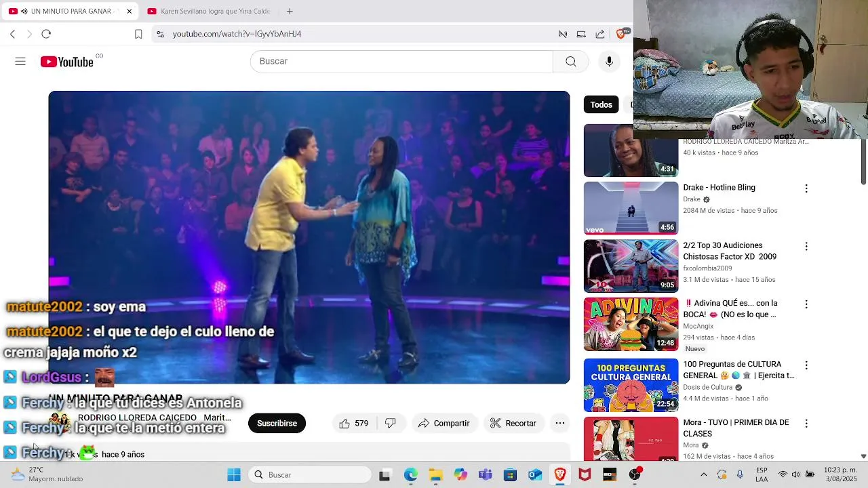Viewport: 868px width, 488px height.
Task: Click the video player
Action: (x=309, y=237)
